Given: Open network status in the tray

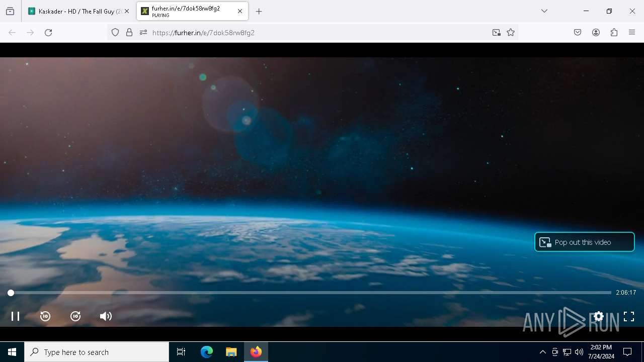Looking at the screenshot, I should pyautogui.click(x=567, y=352).
